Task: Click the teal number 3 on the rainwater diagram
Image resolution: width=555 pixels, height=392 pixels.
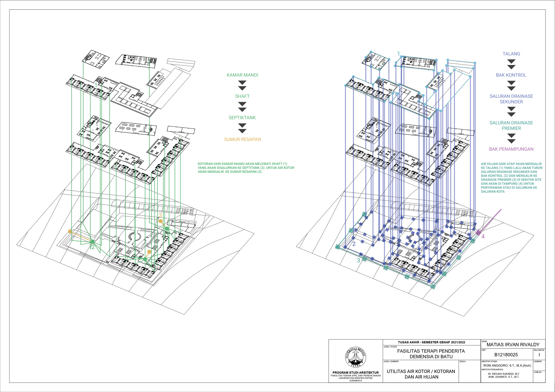Action: tap(359, 260)
